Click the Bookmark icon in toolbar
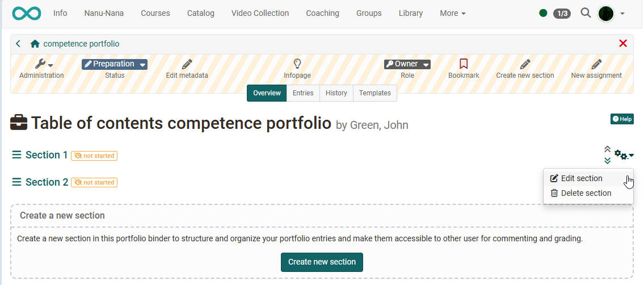This screenshot has height=285, width=644. click(464, 64)
